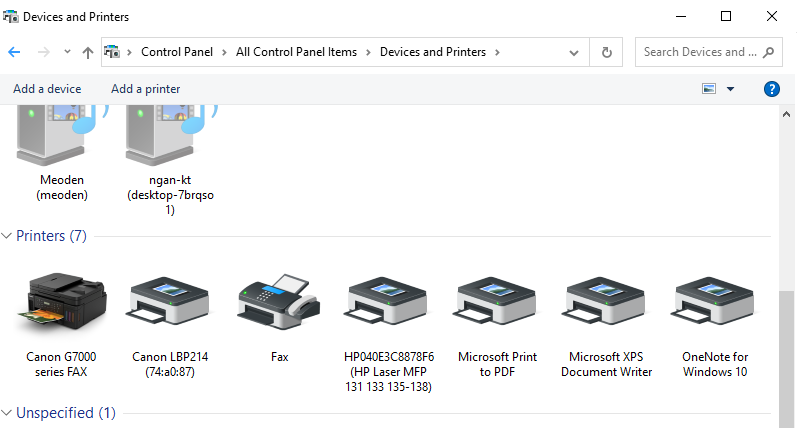The image size is (797, 428).
Task: Close the Devices and Printers window
Action: click(x=772, y=16)
